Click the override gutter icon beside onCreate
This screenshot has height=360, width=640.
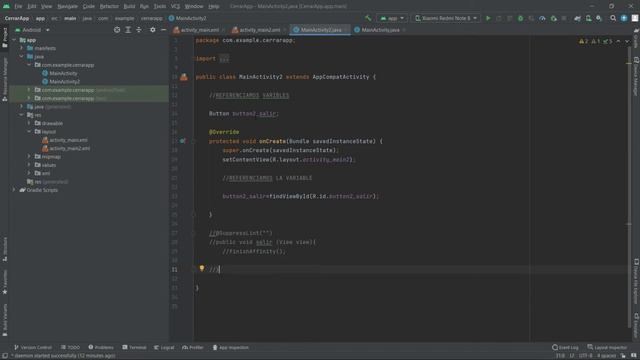(x=183, y=141)
